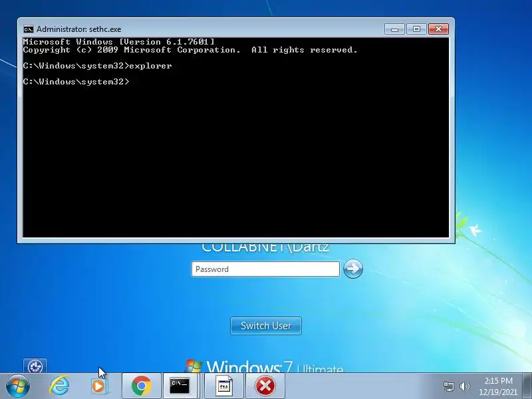
Task: Click Ease of Access button
Action: coord(35,366)
